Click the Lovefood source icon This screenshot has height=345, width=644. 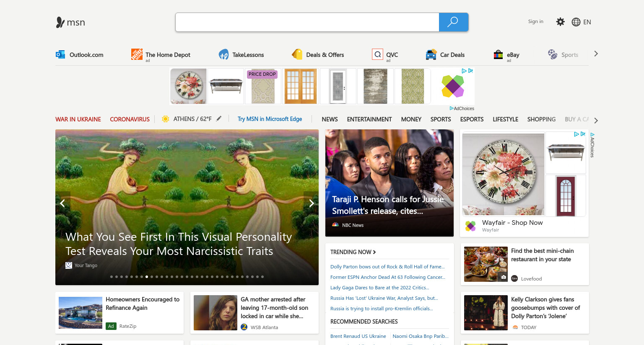(x=514, y=278)
